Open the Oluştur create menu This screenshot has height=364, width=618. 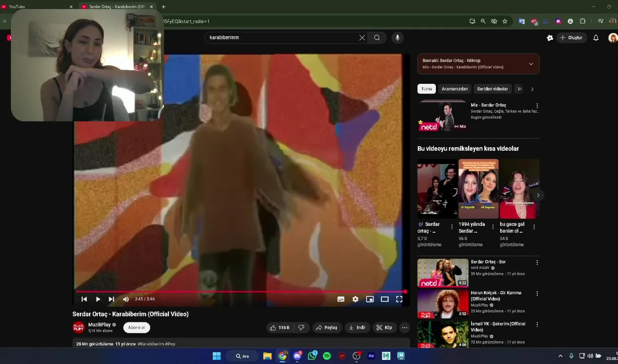pyautogui.click(x=571, y=37)
